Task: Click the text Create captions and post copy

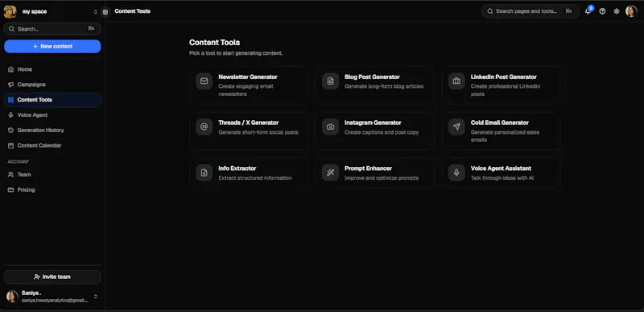Action: (x=382, y=132)
